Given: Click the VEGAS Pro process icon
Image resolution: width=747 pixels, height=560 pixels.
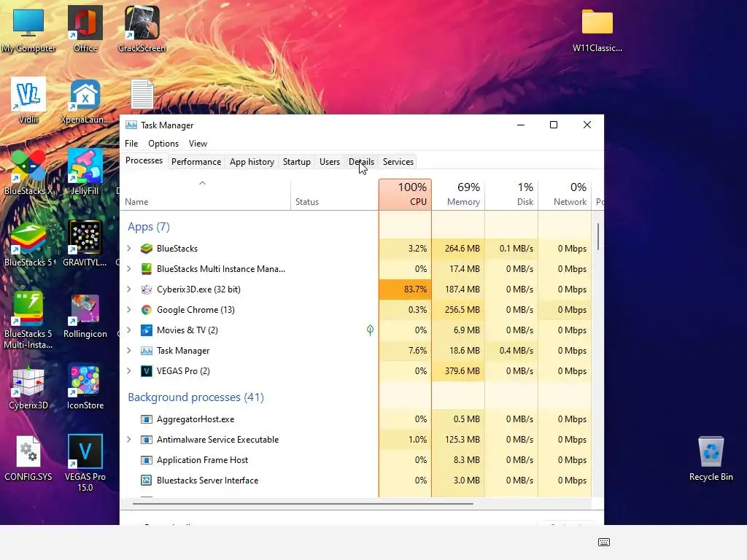Looking at the screenshot, I should [x=146, y=371].
